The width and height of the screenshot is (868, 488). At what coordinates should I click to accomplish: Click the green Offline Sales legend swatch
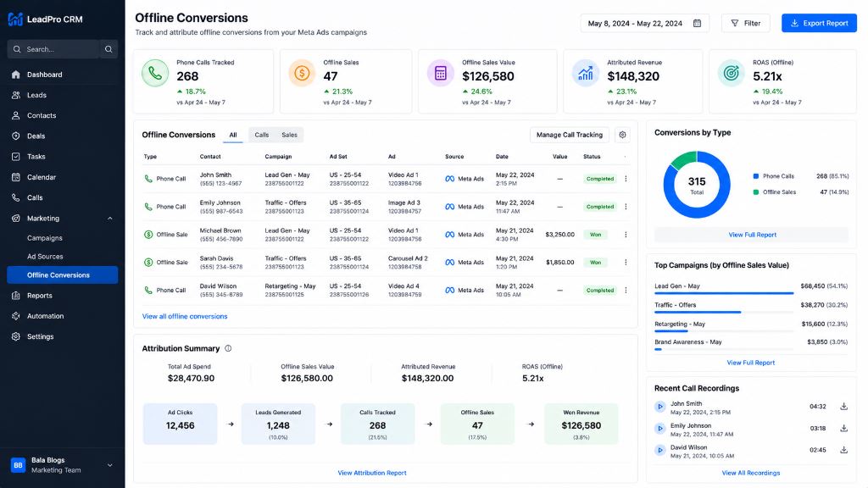755,192
